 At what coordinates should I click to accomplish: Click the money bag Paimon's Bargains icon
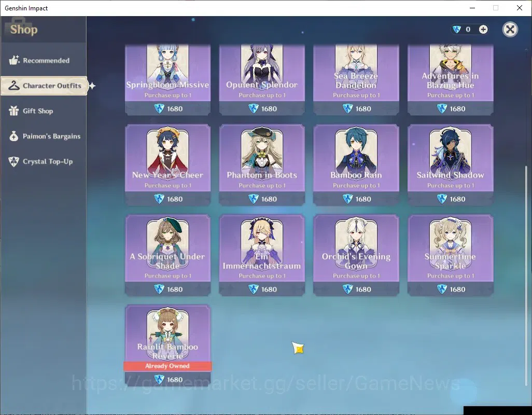(x=14, y=136)
